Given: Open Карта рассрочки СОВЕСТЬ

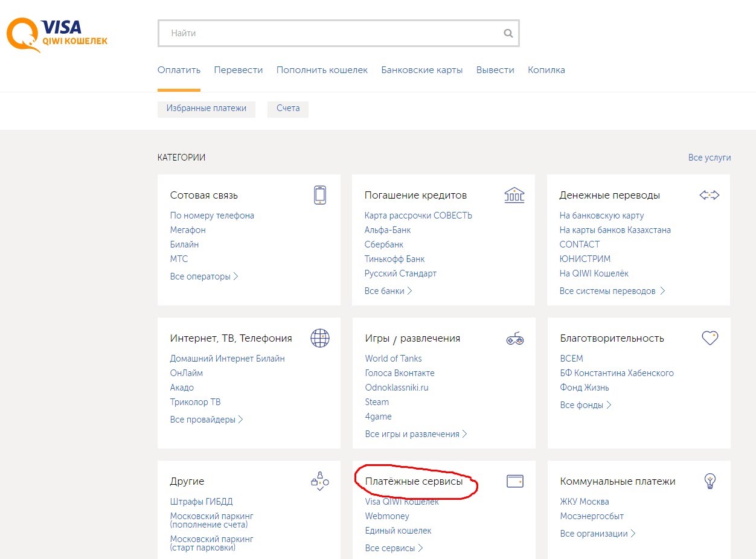Looking at the screenshot, I should [x=418, y=216].
